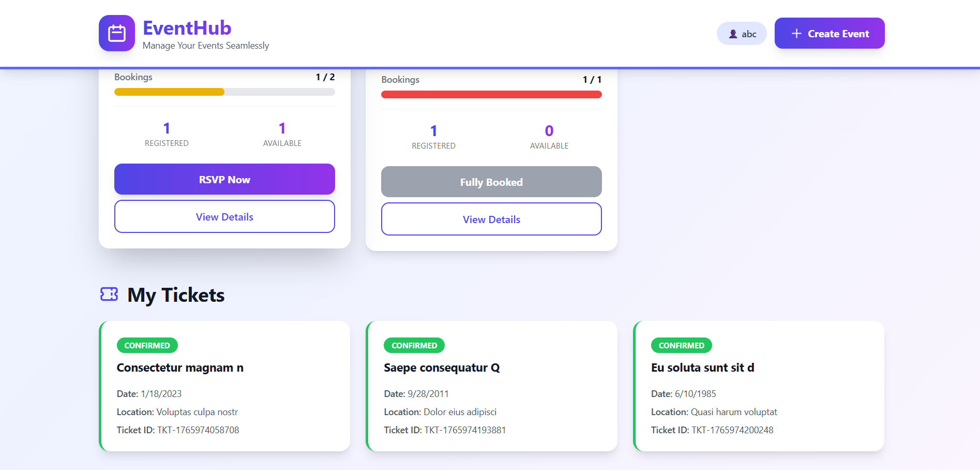Open the abc user account badge

(742, 33)
